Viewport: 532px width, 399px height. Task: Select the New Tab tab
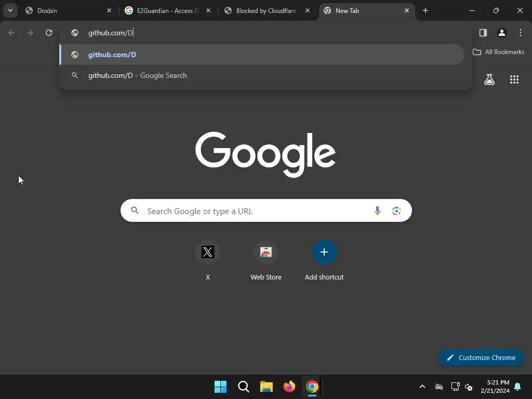(x=367, y=10)
